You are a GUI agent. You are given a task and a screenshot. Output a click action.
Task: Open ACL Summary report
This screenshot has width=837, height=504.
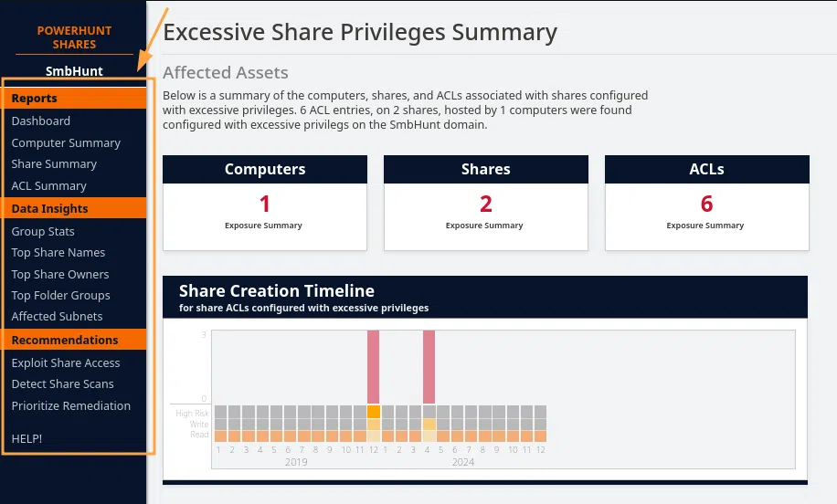coord(48,185)
